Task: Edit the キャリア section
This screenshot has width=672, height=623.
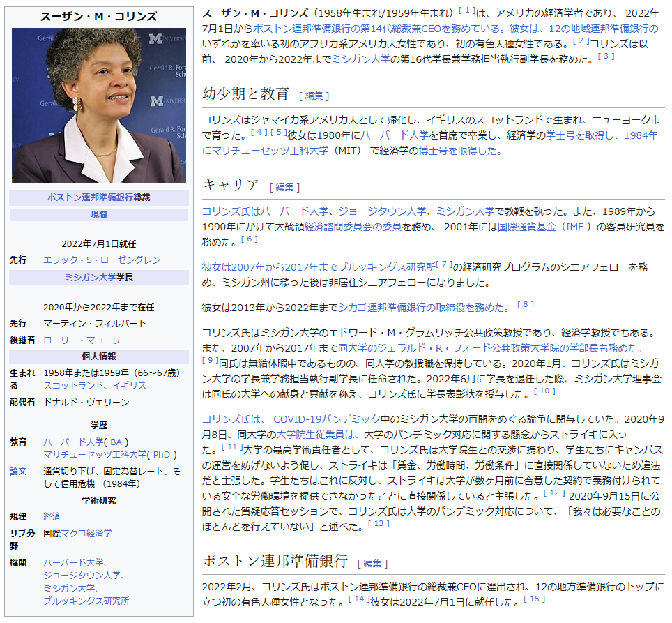Action: 284,188
